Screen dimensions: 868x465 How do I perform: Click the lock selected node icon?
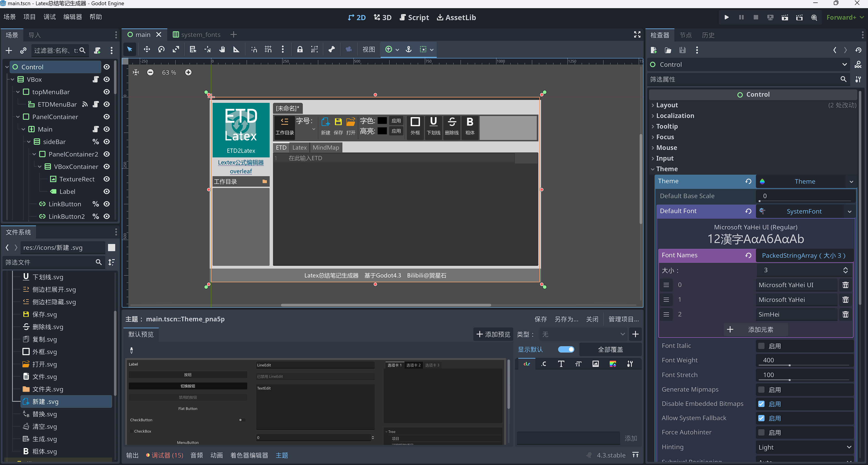point(300,50)
